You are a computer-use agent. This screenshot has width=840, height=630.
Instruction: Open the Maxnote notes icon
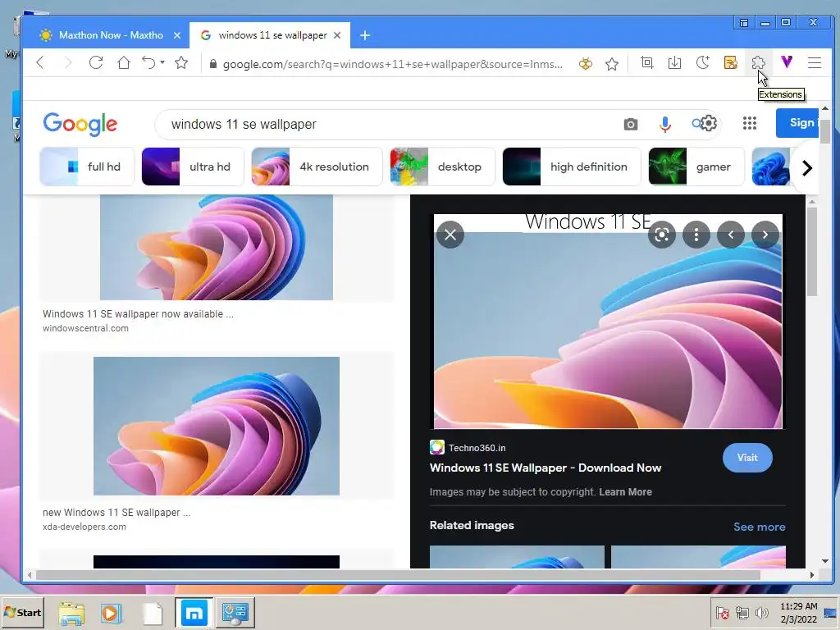point(731,62)
